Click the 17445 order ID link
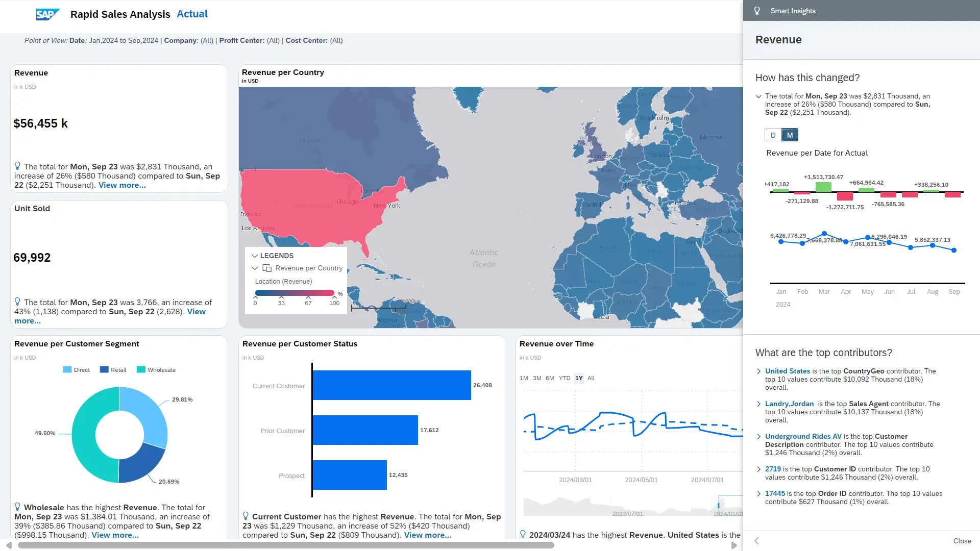The width and height of the screenshot is (980, 551). coord(775,494)
